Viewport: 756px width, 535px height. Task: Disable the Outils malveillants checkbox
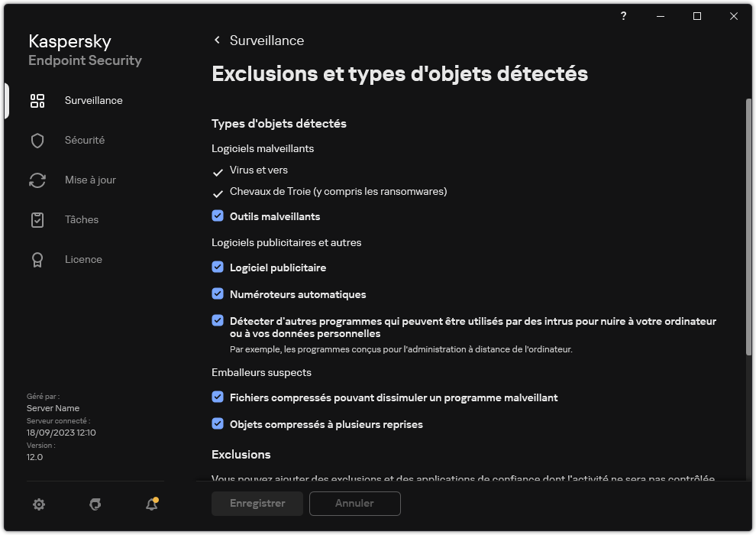click(x=218, y=216)
